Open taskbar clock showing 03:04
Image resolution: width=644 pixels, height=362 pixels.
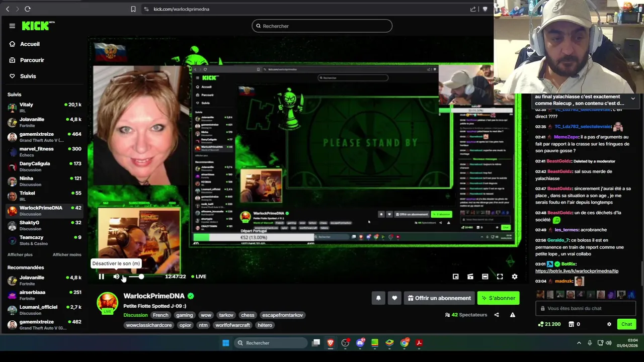coord(627,343)
